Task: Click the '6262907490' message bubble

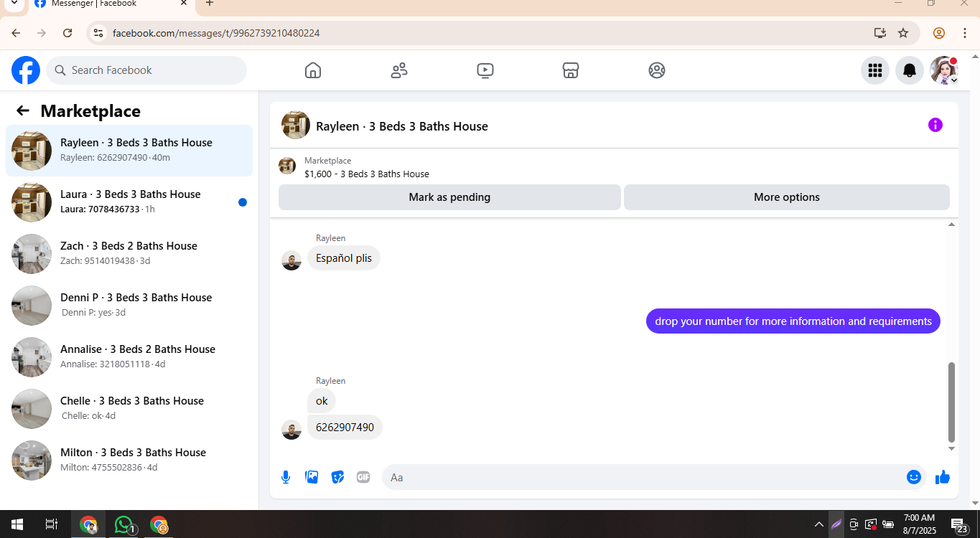Action: point(345,428)
